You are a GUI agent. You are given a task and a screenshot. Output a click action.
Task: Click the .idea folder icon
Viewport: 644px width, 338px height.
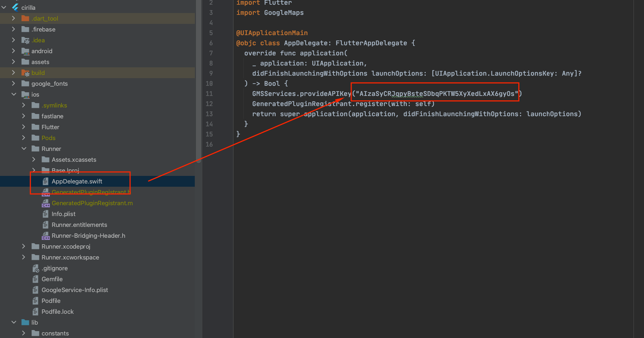click(x=25, y=40)
